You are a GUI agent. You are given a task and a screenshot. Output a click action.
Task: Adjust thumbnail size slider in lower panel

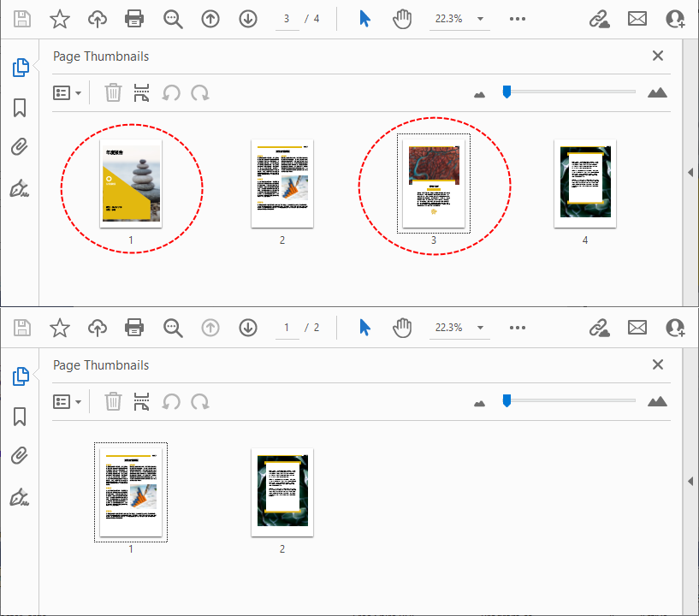506,400
